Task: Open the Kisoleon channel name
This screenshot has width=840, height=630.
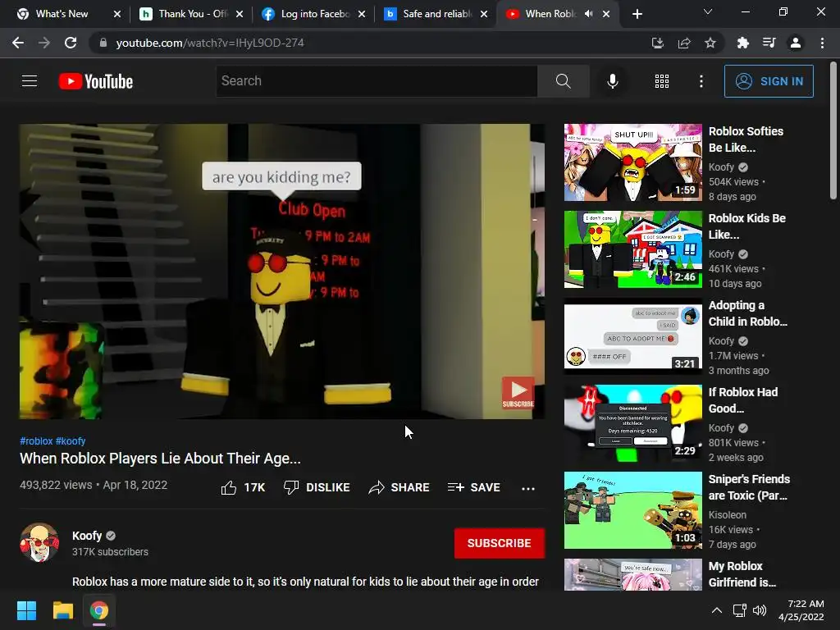Action: pyautogui.click(x=727, y=515)
